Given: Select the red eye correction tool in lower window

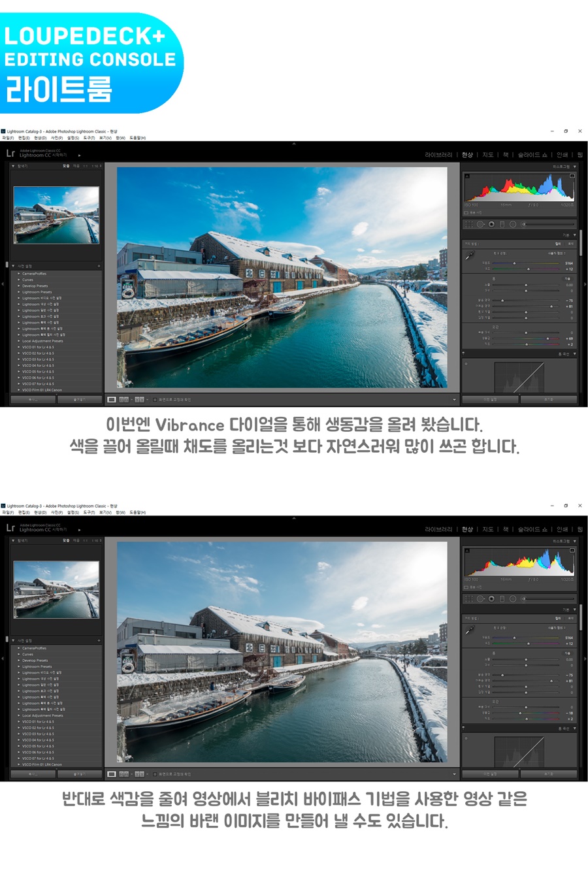Looking at the screenshot, I should (491, 598).
